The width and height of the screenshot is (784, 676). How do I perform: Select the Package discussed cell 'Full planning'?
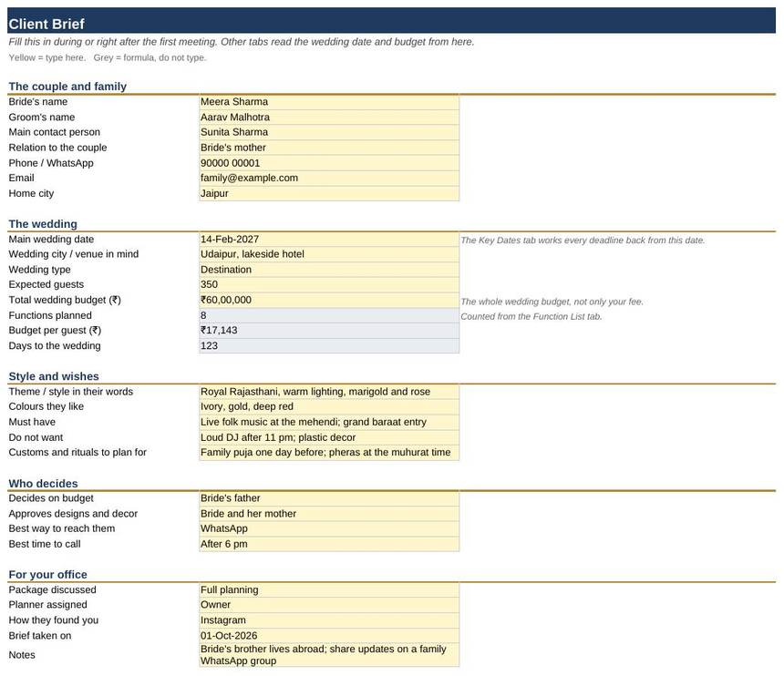coord(329,590)
